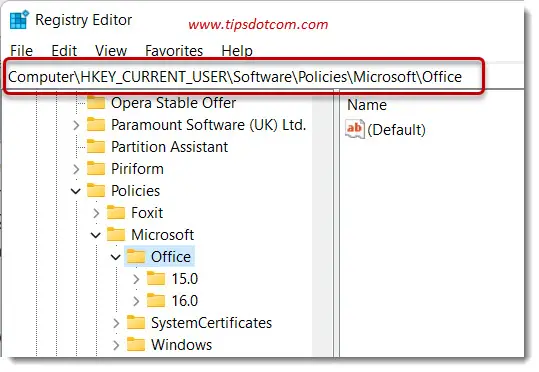Select the 'Opera Stable Offer' tree label
The image size is (539, 372).
point(174,102)
